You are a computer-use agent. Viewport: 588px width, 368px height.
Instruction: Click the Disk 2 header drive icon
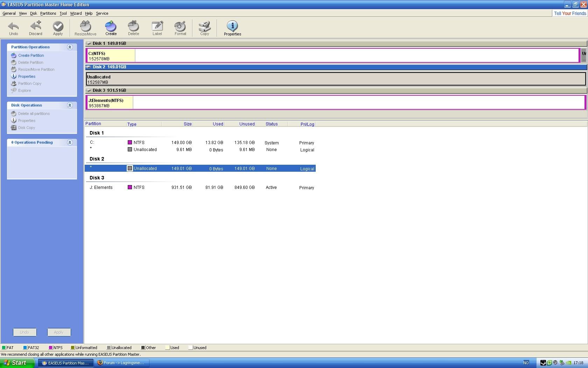(89, 67)
